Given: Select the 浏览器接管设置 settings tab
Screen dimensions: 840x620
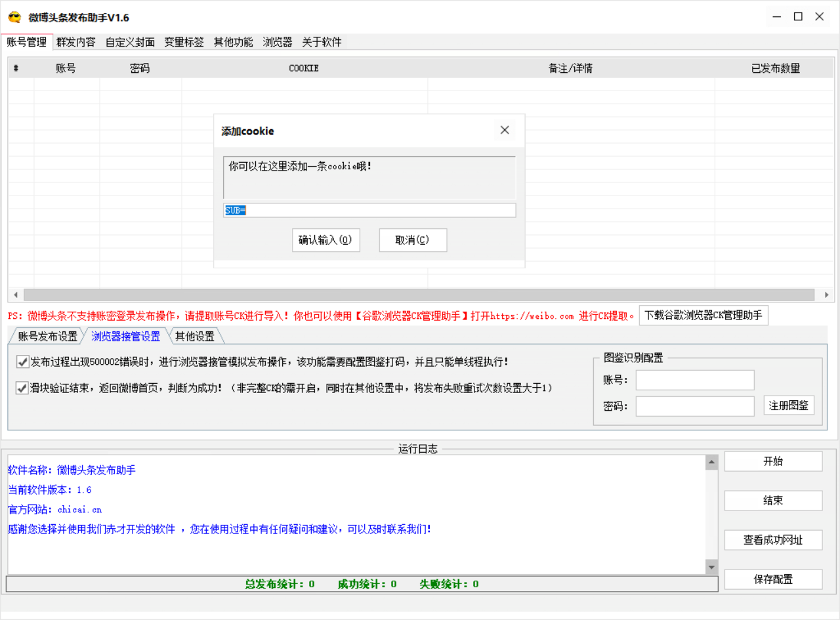Looking at the screenshot, I should (x=125, y=337).
